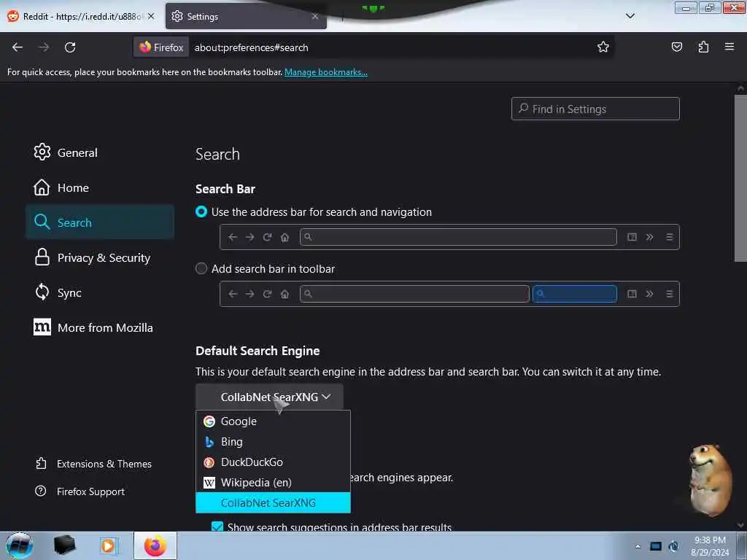The image size is (747, 560).
Task: Click the Privacy padlock icon
Action: click(42, 257)
